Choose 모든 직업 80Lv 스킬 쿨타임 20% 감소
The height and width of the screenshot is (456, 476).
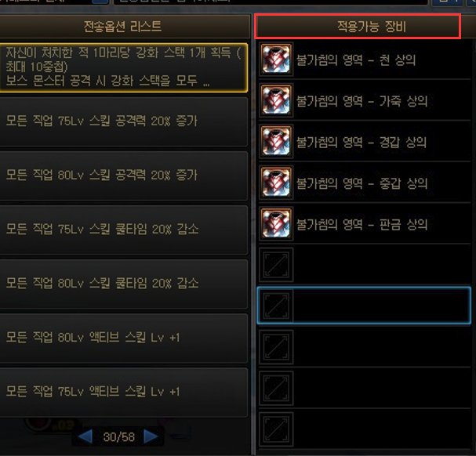click(x=124, y=284)
